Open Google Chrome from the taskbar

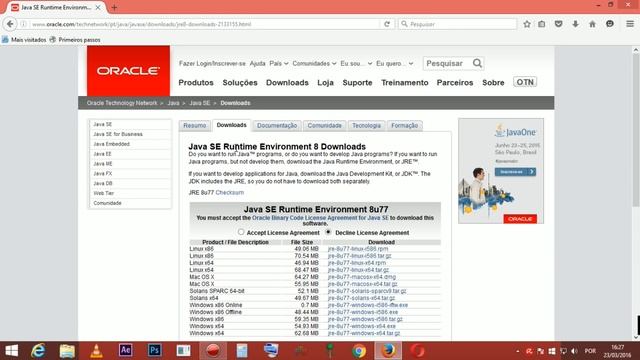[x=359, y=351]
